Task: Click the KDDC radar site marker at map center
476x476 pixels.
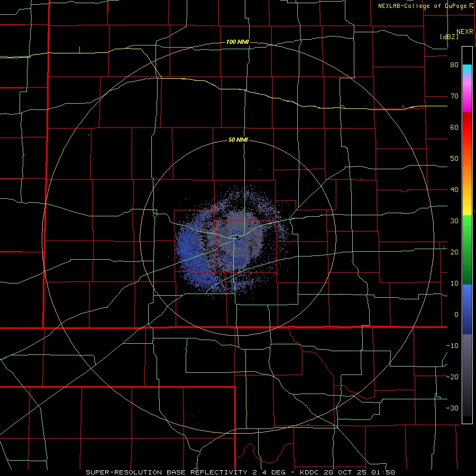Action: [237, 237]
